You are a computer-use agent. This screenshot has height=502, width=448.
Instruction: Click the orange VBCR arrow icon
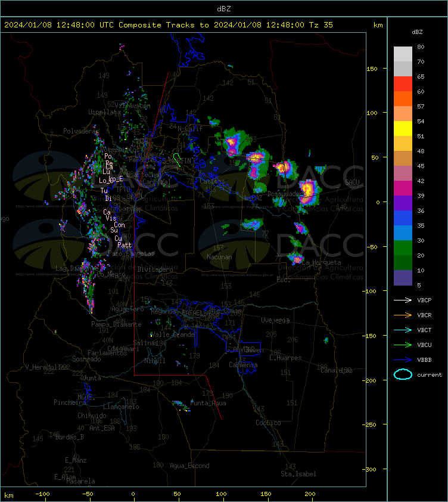coord(403,315)
